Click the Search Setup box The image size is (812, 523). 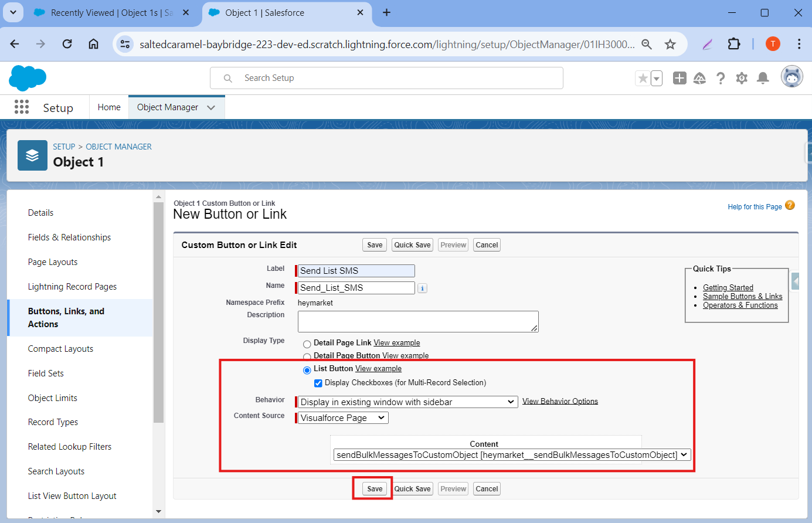386,78
